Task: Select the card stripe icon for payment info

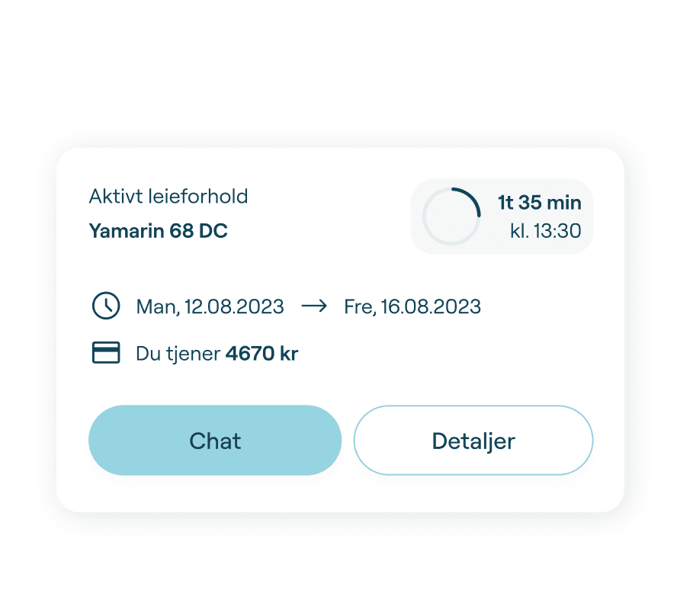Action: (106, 352)
